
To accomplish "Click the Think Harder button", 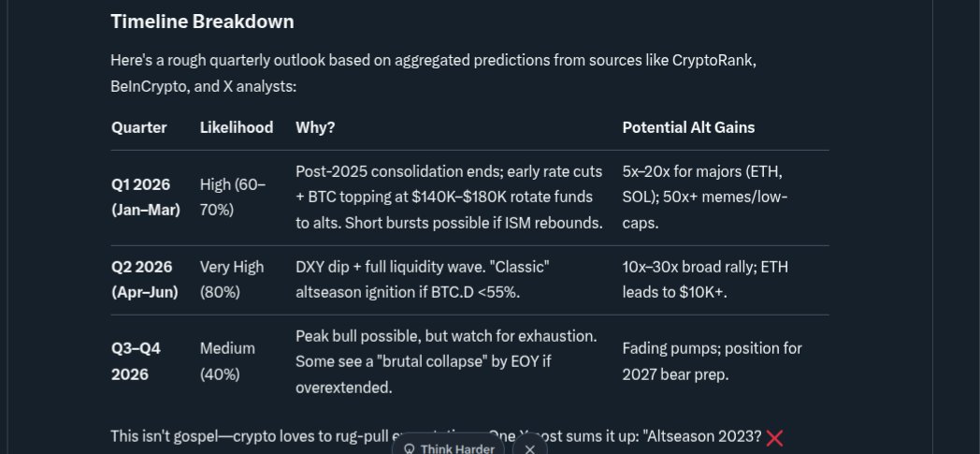I will click(448, 447).
